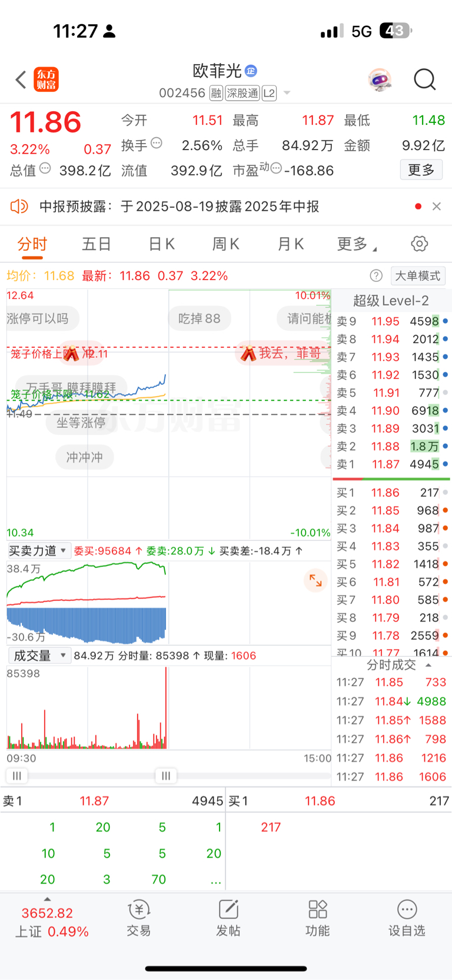Image resolution: width=452 pixels, height=980 pixels.
Task: Tap 坐等涨停 comment bubble
Action: click(81, 423)
